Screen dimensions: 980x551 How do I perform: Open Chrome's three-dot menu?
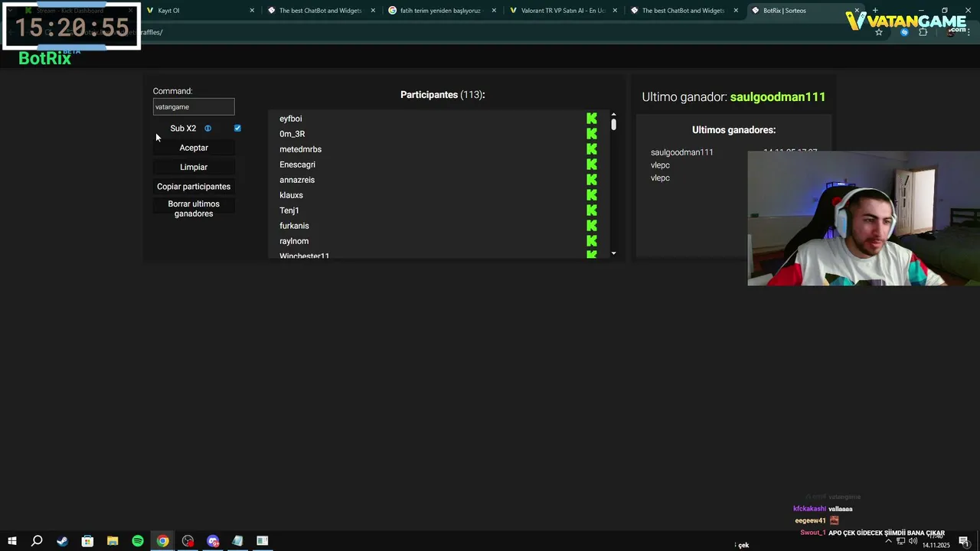(969, 32)
